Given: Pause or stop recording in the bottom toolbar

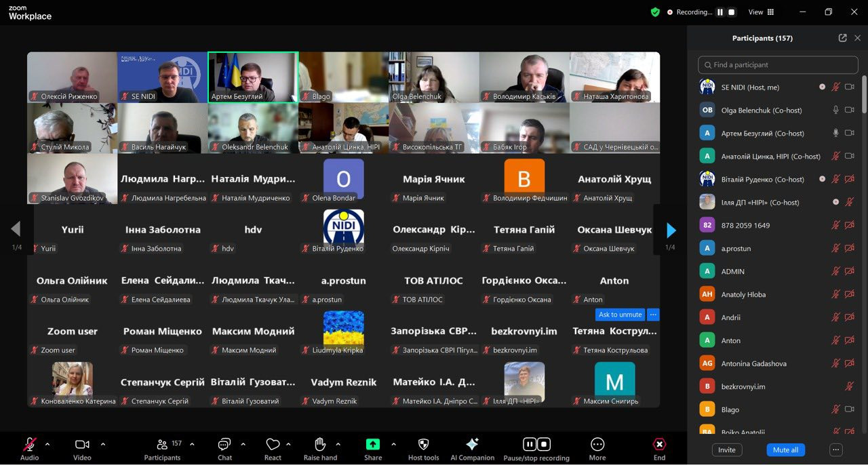Looking at the screenshot, I should 536,445.
